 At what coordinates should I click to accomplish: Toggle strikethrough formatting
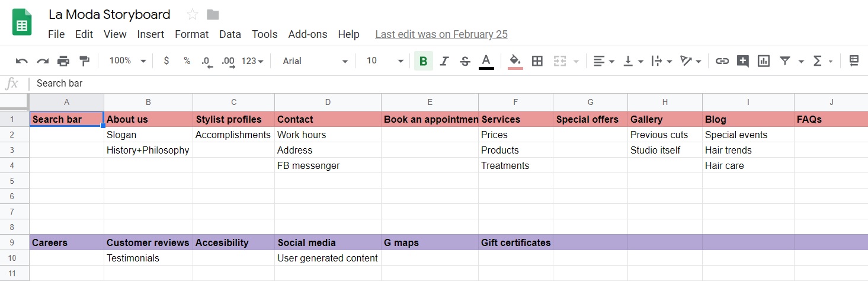click(x=465, y=61)
